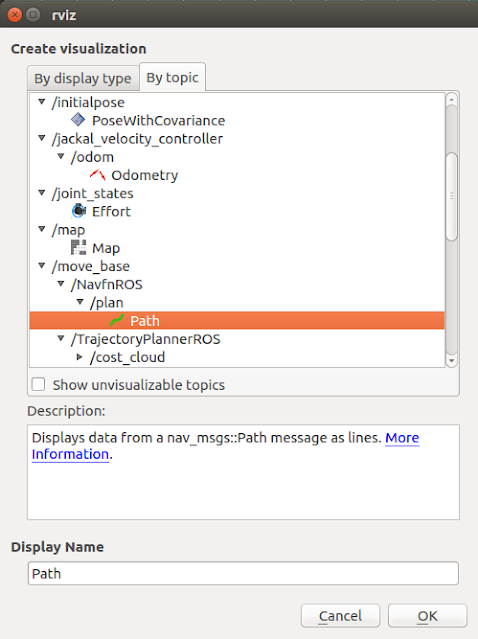This screenshot has height=639, width=478.
Task: Collapse the /joint_states topic
Action: pyautogui.click(x=42, y=193)
